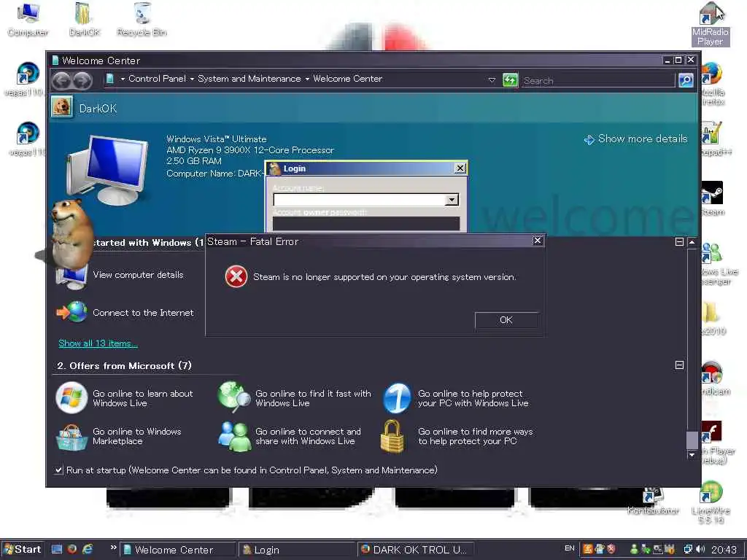Click OK in Steam Fatal Error dialog
747x560 pixels.
[506, 320]
